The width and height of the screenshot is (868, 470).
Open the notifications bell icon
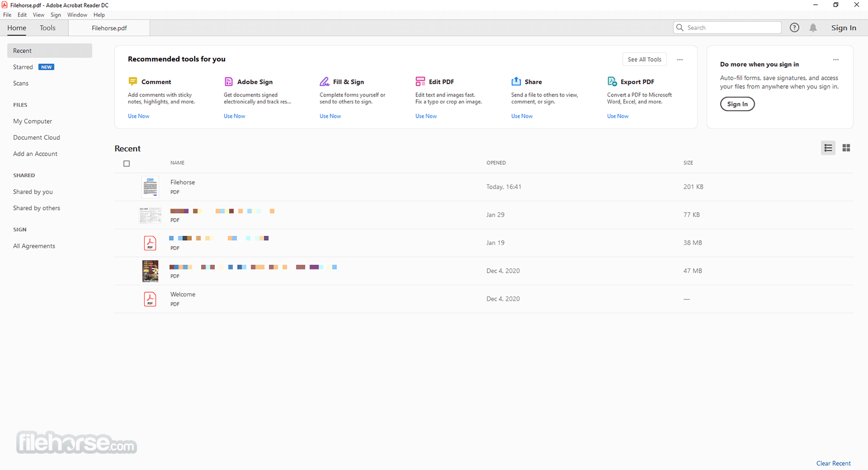pos(813,28)
